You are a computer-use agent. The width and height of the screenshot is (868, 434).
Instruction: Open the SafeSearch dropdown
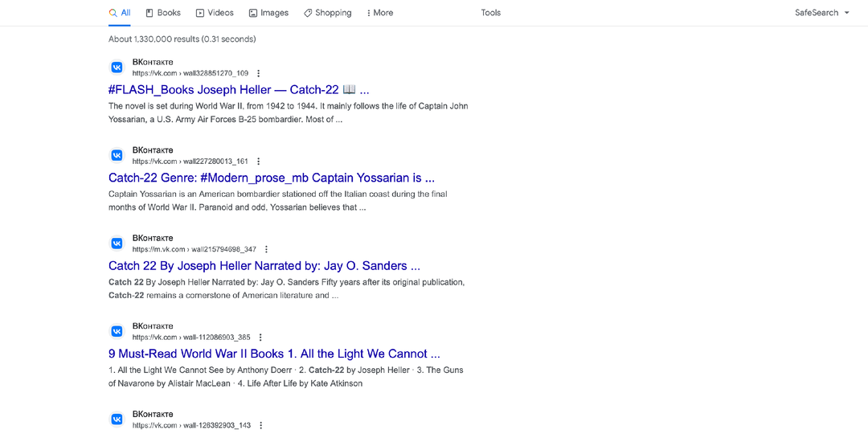(x=822, y=13)
